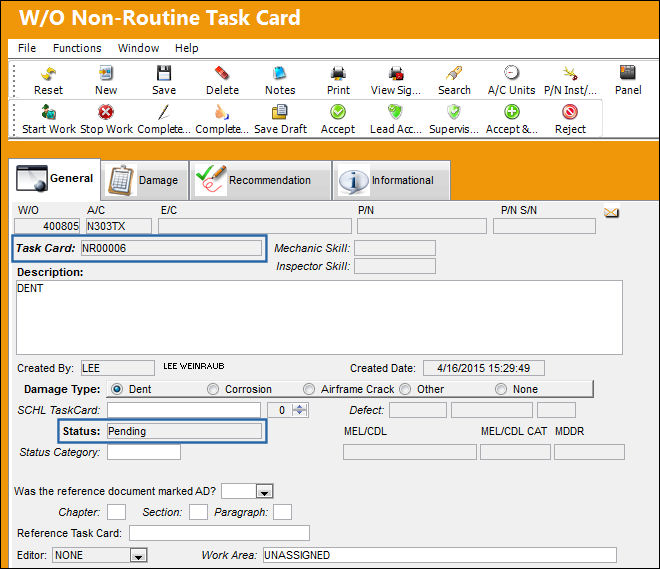The height and width of the screenshot is (569, 660).
Task: Click the green Accept checkmark icon
Action: pyautogui.click(x=338, y=112)
